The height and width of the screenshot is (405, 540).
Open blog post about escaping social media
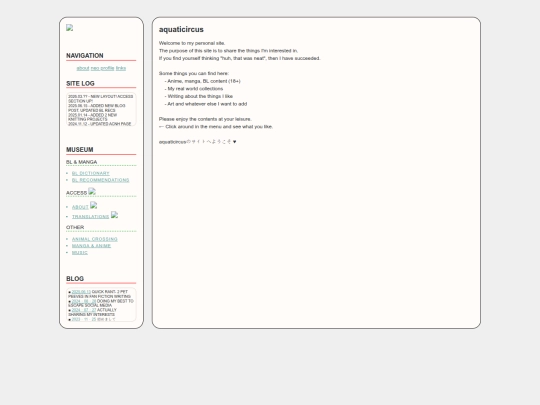(84, 301)
